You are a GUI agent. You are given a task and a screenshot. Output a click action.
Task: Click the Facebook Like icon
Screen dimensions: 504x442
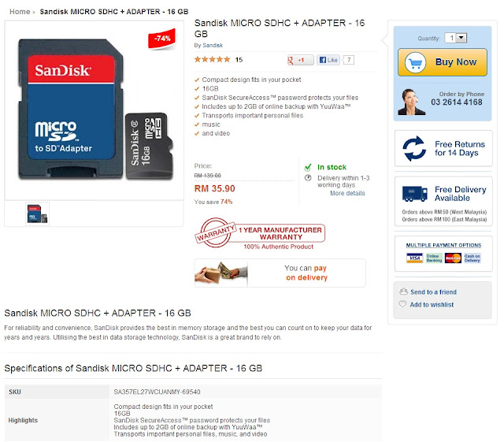(328, 60)
